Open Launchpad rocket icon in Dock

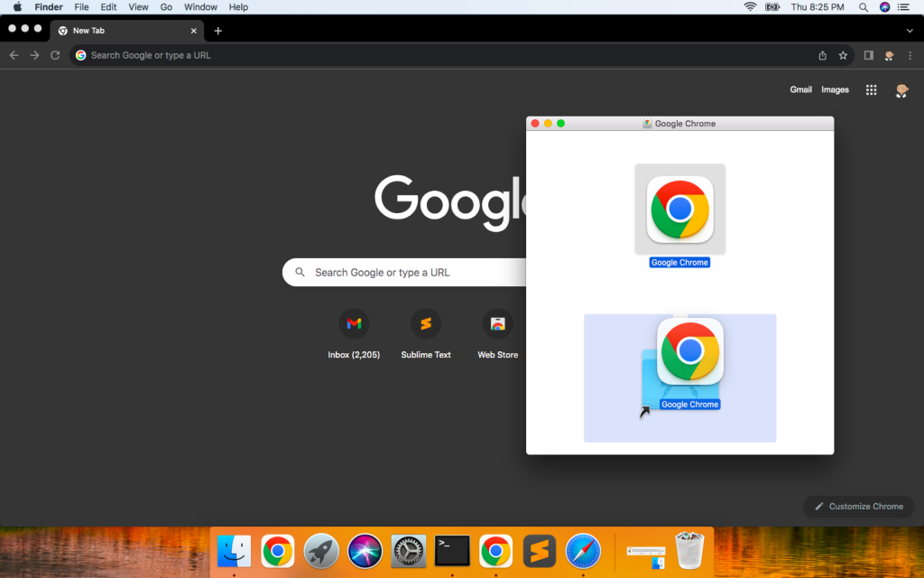pos(321,550)
